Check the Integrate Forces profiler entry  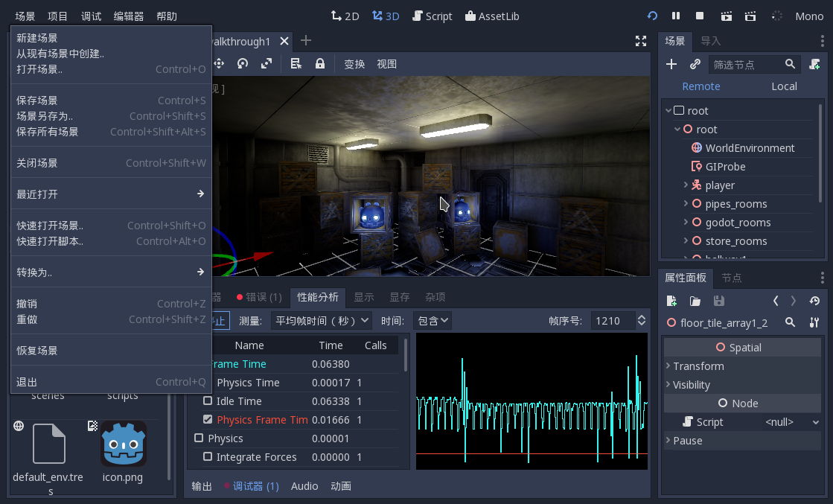[x=207, y=456]
